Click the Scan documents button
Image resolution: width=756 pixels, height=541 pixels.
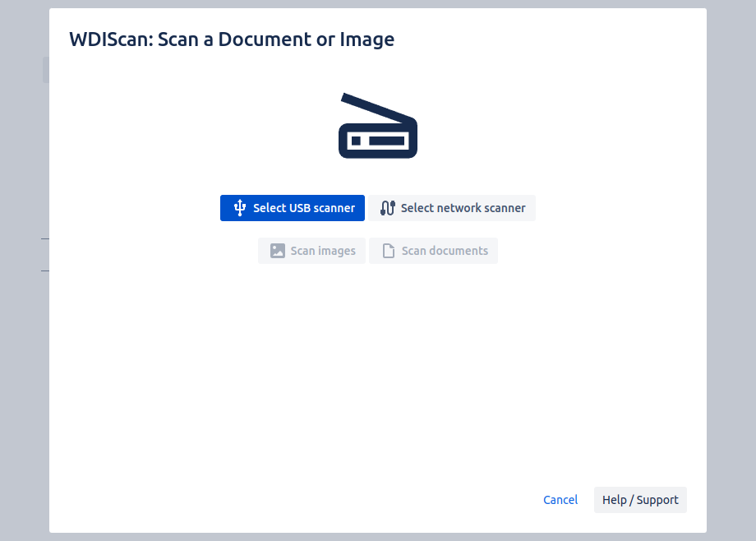[434, 251]
